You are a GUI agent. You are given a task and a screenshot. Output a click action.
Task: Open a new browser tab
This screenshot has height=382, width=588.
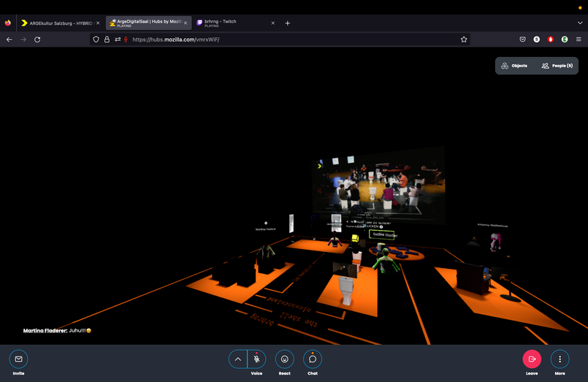pyautogui.click(x=288, y=23)
